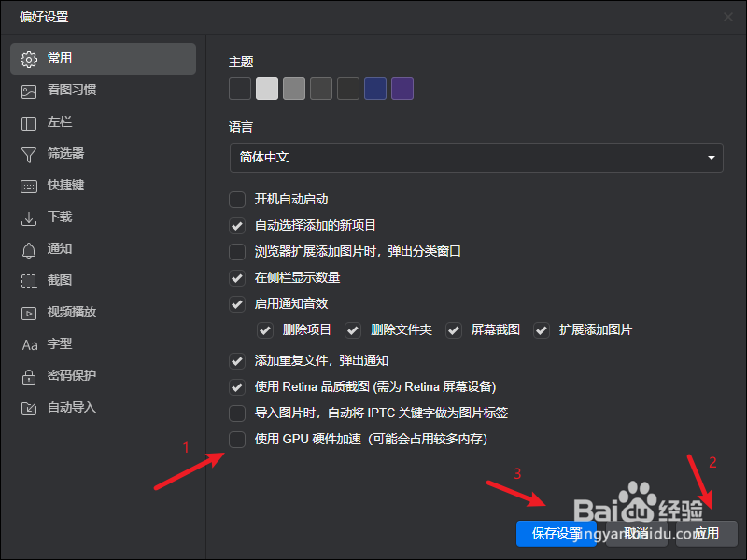The height and width of the screenshot is (560, 747).
Task: Uncheck 自动选择添加的新项目
Action: click(237, 226)
